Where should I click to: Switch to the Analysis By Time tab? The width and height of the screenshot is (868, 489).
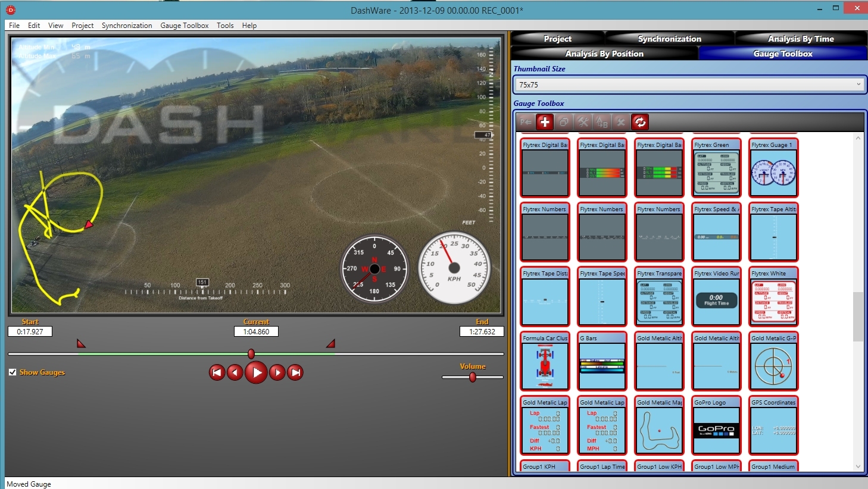pos(801,39)
